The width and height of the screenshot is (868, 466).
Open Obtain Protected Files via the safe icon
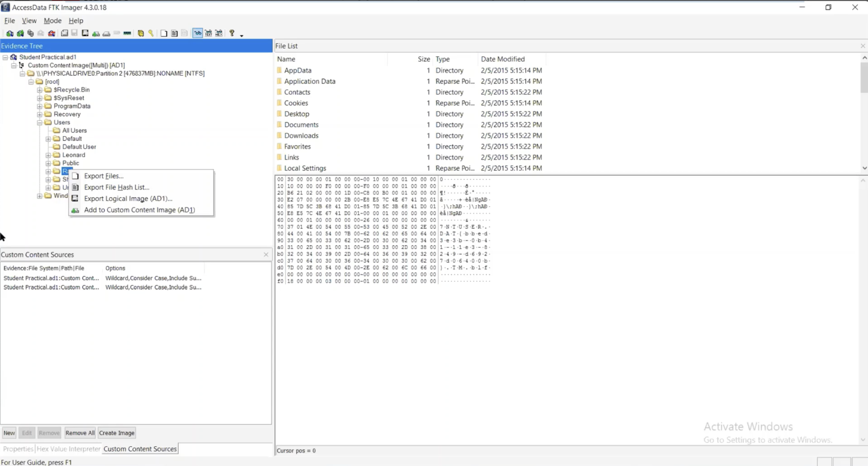[140, 33]
